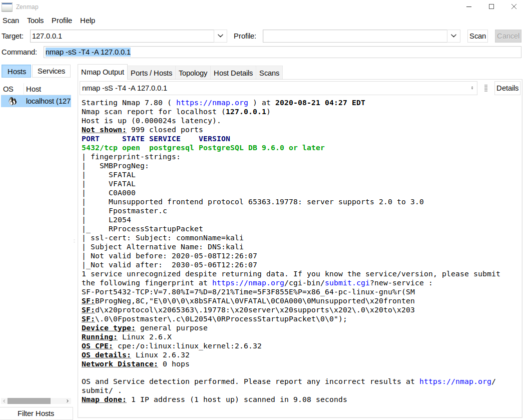Click the left arrow of the hosts scrollbar
This screenshot has width=524, height=420.
coord(4,401)
